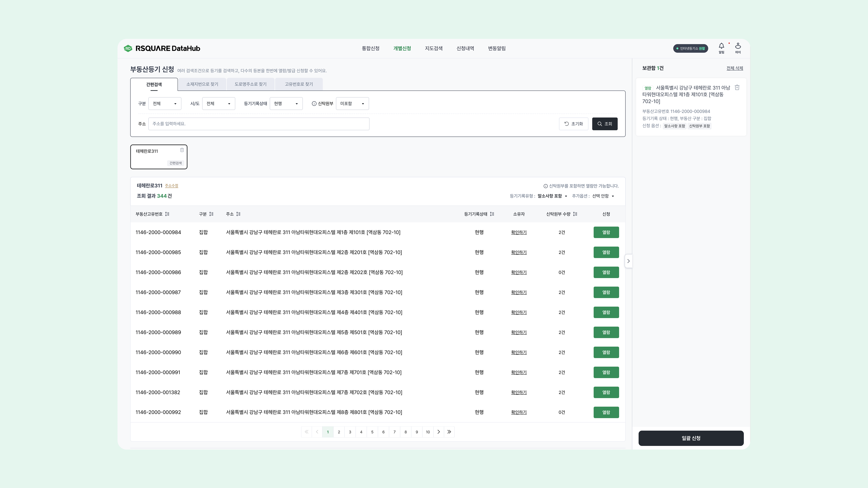Open the 지도검색 menu item

tap(433, 49)
